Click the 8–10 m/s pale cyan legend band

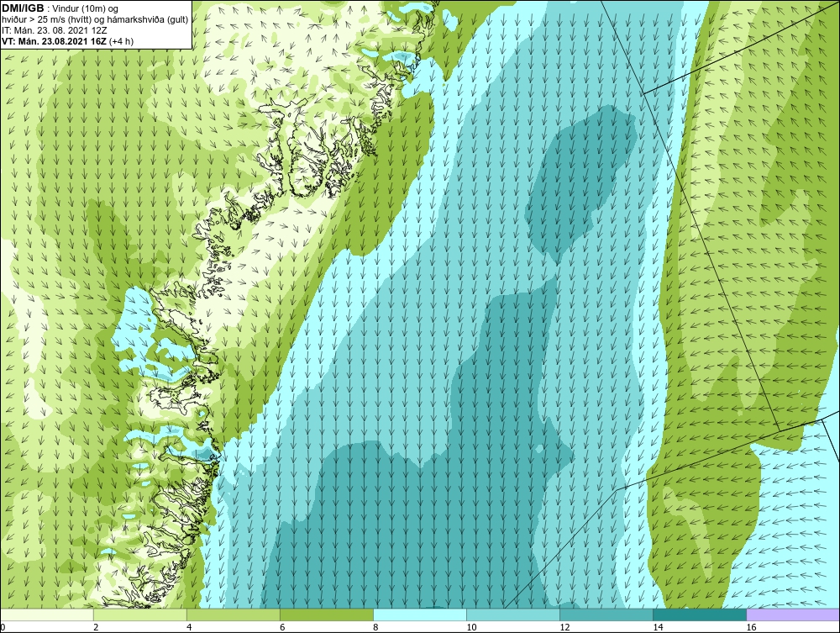420,615
